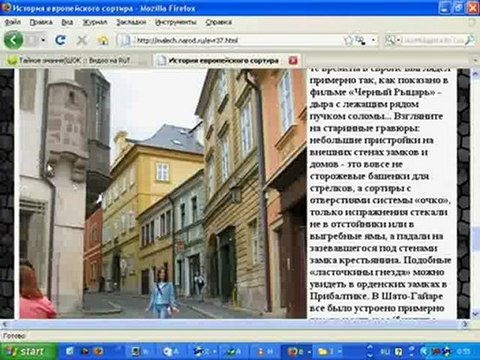Launch Firefox from the Quick Launch icon
Screen dimensions: 480x360
[x=98, y=351]
